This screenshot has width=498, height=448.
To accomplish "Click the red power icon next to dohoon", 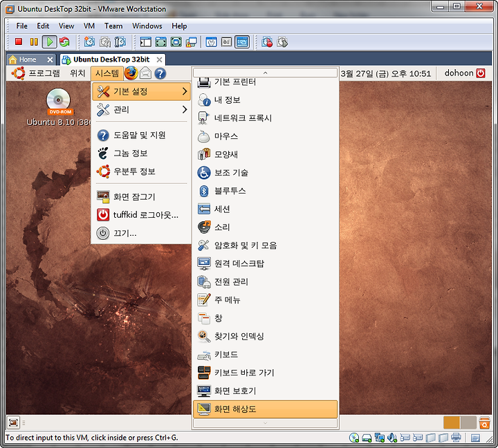I will [481, 73].
